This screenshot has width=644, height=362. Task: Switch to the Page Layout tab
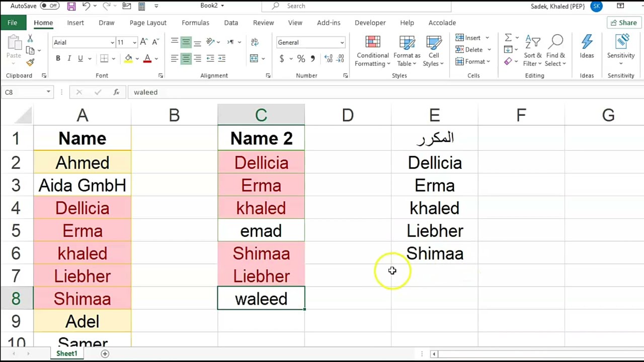pos(148,23)
